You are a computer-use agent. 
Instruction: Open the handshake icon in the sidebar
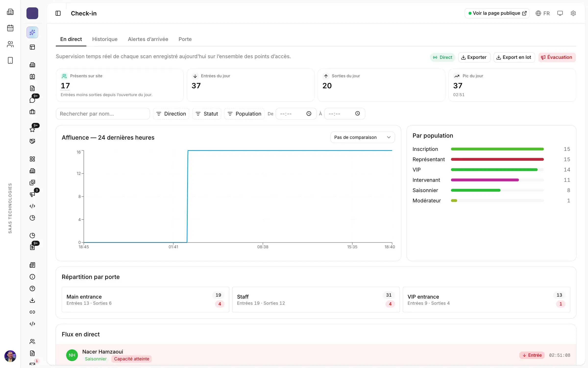[x=32, y=141]
